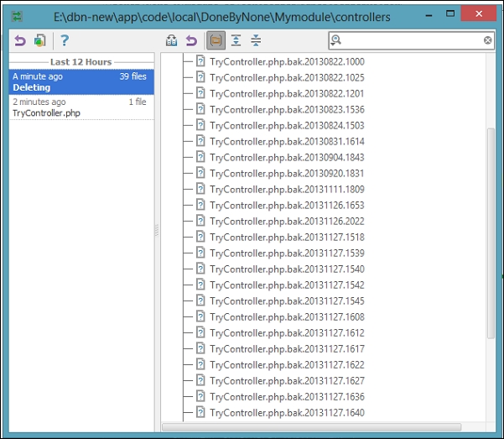The image size is (504, 439).
Task: Select file TryController.php.bak.20130822.1000
Action: [x=287, y=61]
